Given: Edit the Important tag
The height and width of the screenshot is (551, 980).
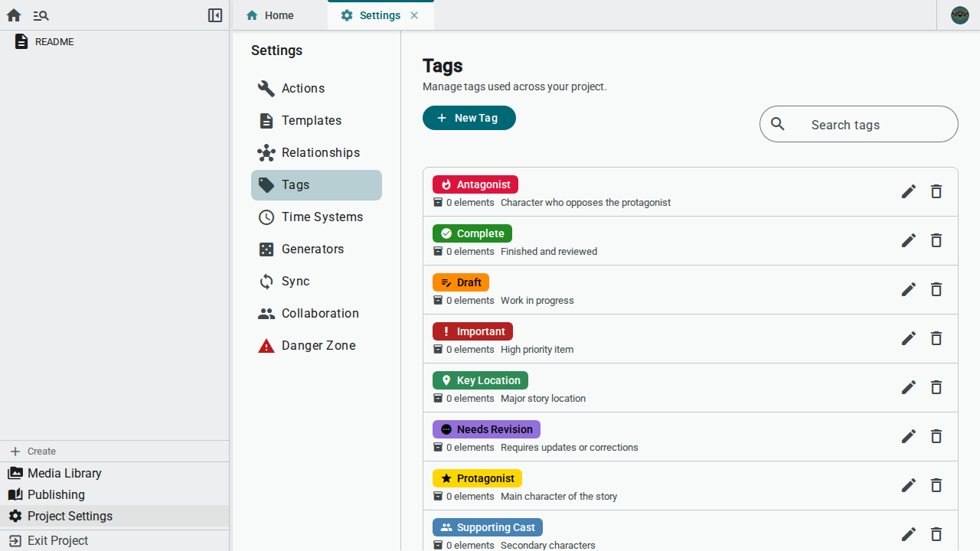Looking at the screenshot, I should (909, 338).
